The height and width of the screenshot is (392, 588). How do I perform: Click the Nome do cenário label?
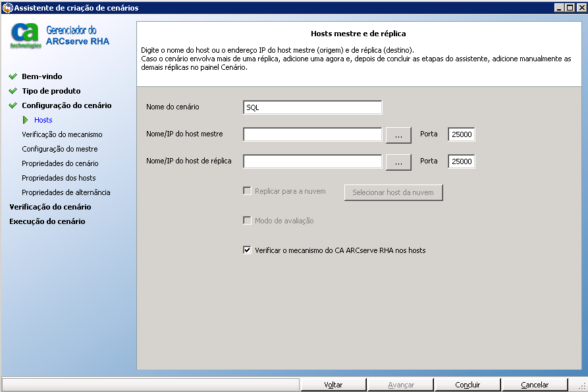[173, 107]
